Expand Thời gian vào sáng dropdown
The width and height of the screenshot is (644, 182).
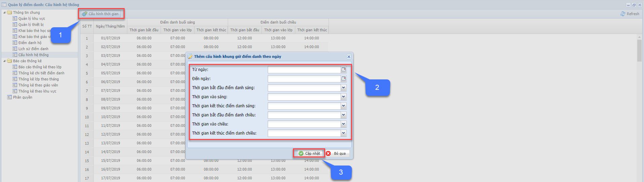343,97
